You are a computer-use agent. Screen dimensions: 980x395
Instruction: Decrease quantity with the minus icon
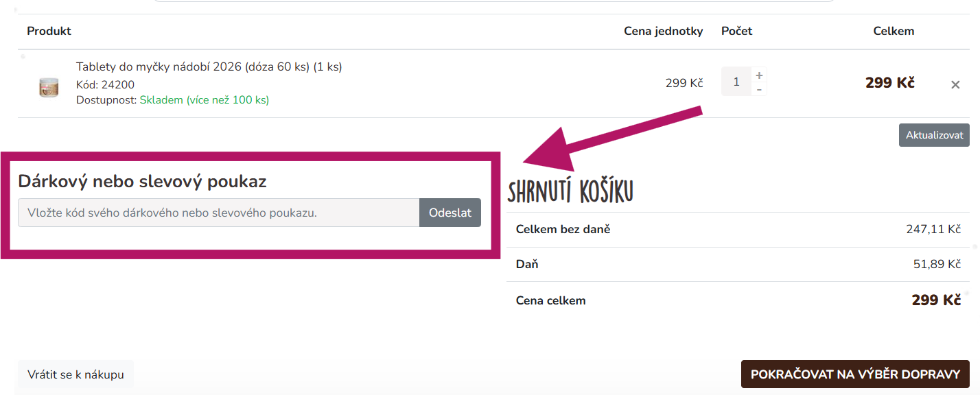759,89
